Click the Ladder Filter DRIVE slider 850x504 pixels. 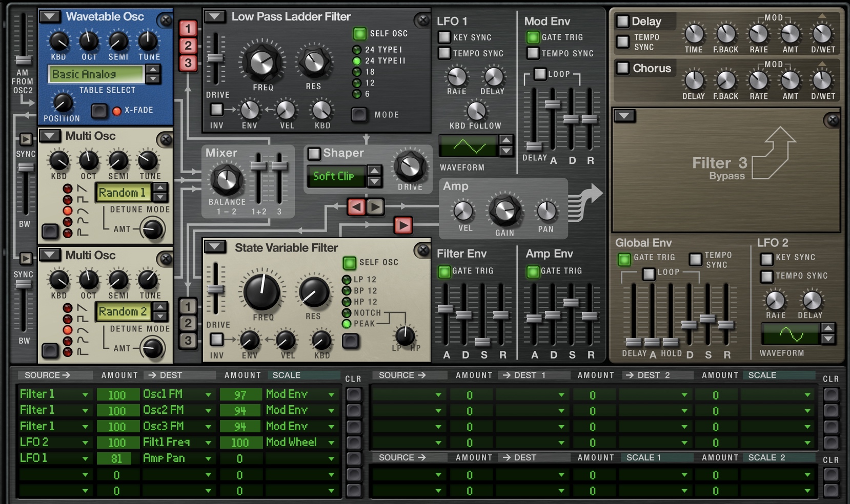[216, 58]
